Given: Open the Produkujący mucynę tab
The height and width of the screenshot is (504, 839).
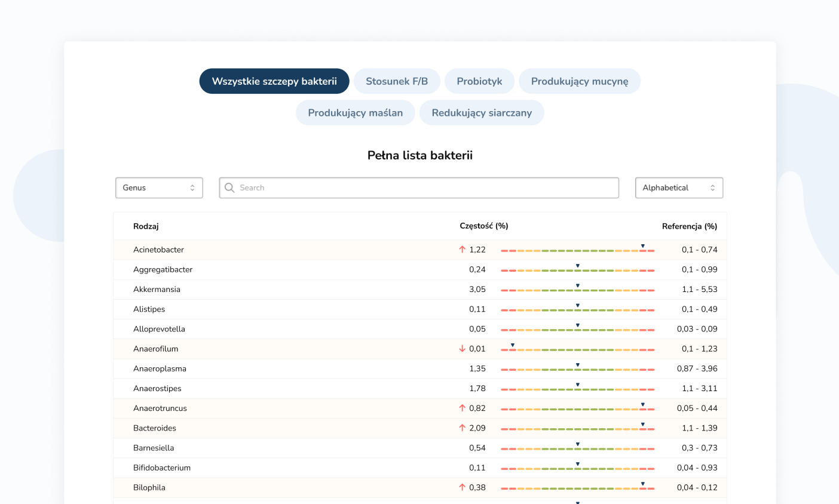Looking at the screenshot, I should coord(580,81).
